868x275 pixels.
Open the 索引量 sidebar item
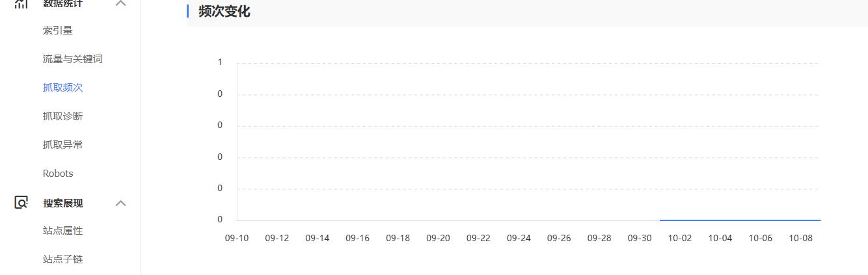point(58,31)
